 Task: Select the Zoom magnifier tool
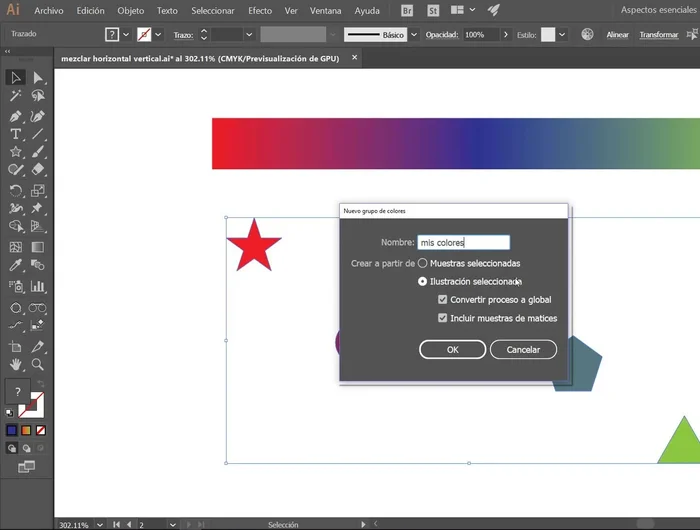tap(38, 365)
